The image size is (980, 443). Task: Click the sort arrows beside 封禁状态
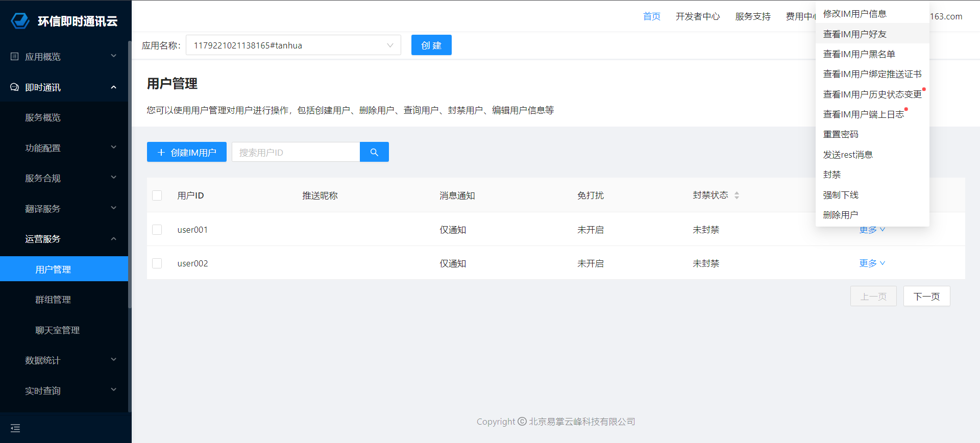click(x=737, y=195)
